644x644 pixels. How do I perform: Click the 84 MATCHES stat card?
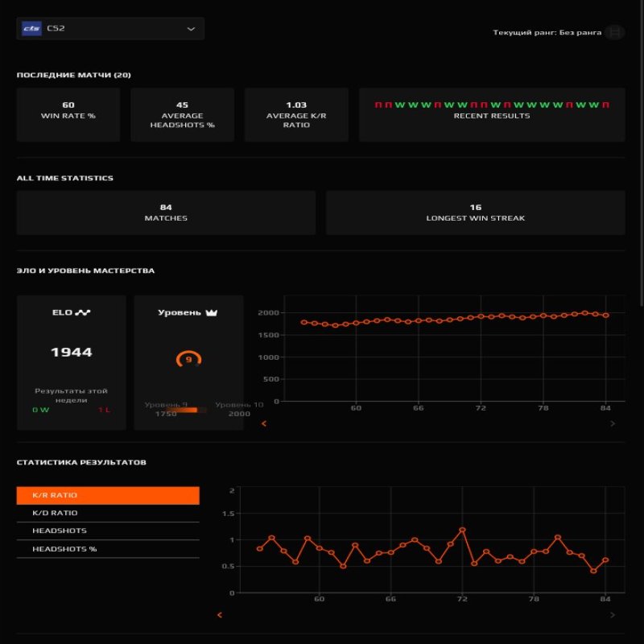pos(165,212)
